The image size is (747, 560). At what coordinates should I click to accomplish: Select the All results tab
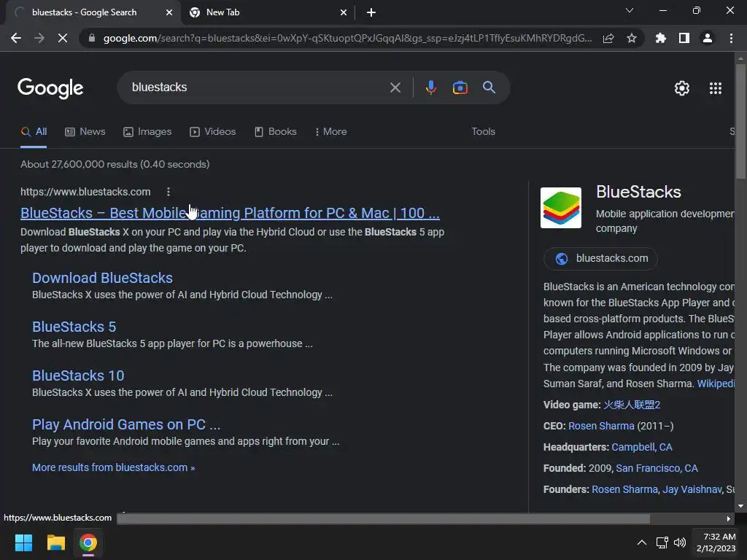34,132
